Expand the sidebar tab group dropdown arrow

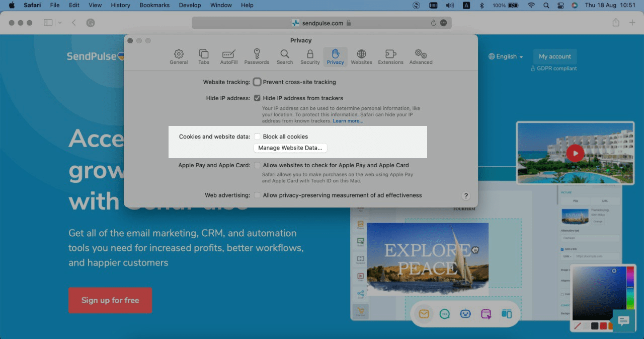click(60, 23)
